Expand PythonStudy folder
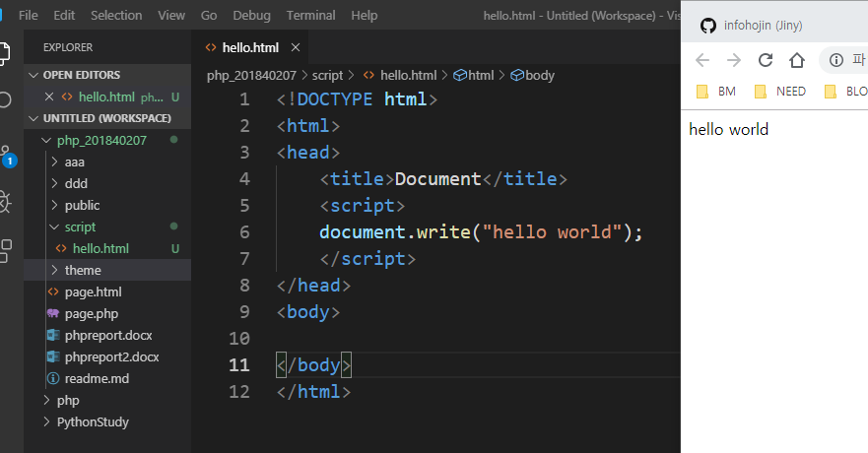Screen dimensions: 868x453 (46, 422)
